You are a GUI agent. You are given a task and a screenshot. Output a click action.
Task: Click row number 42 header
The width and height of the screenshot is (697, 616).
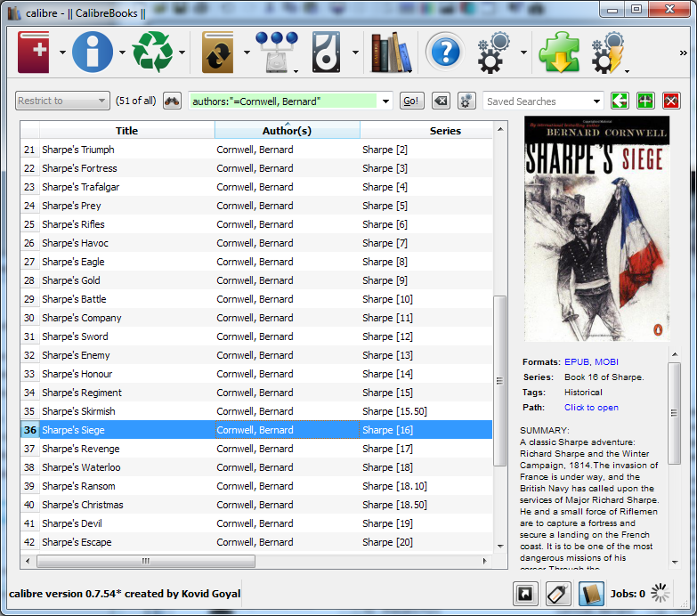click(x=29, y=542)
